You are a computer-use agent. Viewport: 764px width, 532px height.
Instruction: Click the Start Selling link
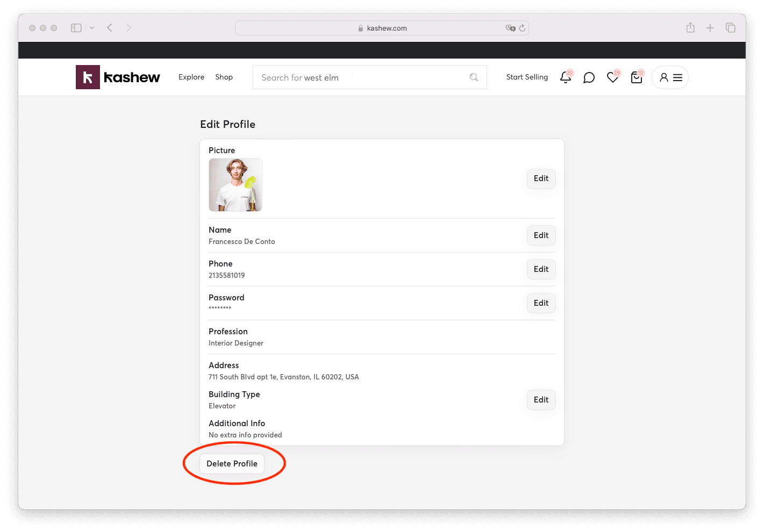coord(527,77)
